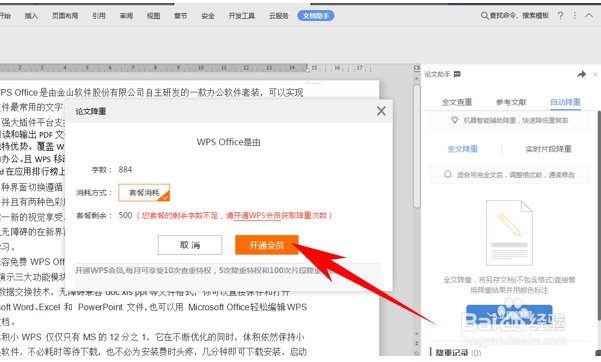
Task: Click the 取消 button
Action: point(190,245)
